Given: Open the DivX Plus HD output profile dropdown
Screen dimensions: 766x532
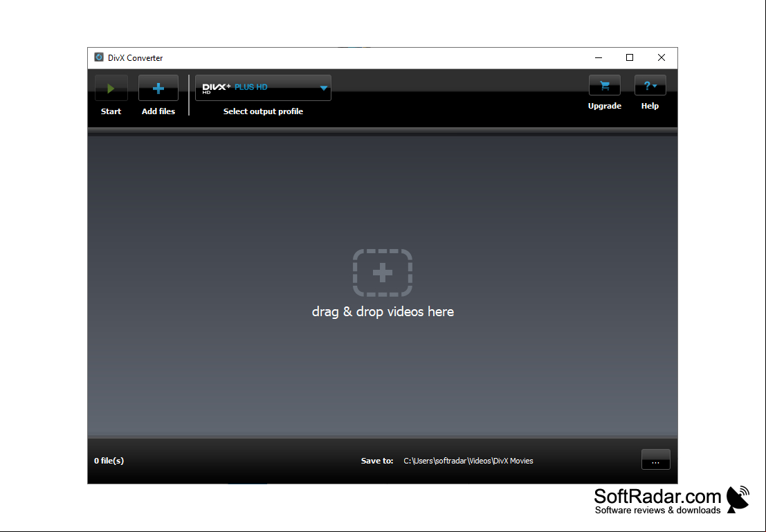Looking at the screenshot, I should pos(264,88).
